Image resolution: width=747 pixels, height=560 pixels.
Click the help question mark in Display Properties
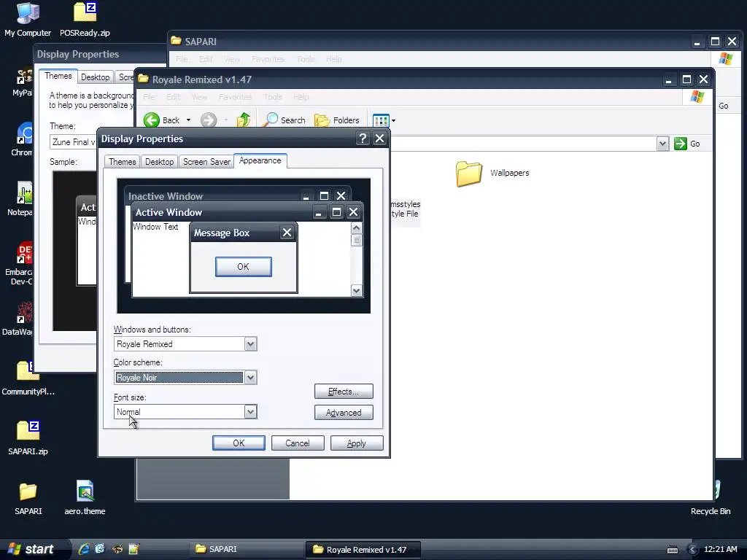[x=363, y=139]
